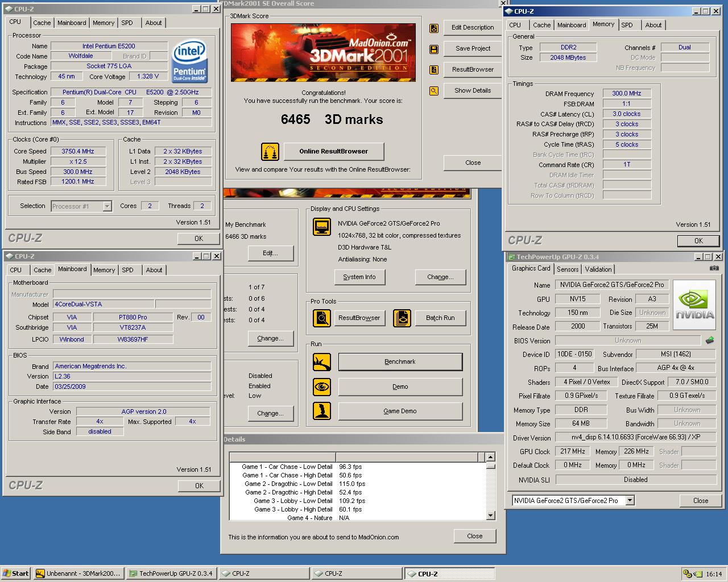Image resolution: width=728 pixels, height=582 pixels.
Task: Open CPU tab in top-right CPU-Z
Action: pos(515,25)
